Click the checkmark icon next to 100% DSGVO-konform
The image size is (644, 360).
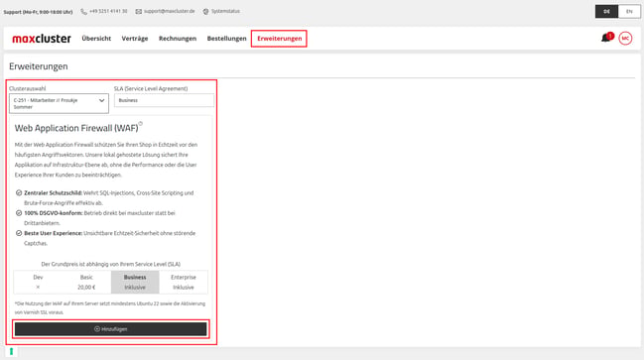pos(19,213)
